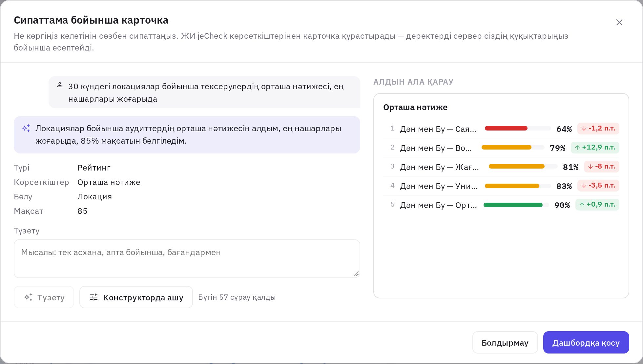Click the 64% percentage value
Screen dimensions: 643x364
564,129
